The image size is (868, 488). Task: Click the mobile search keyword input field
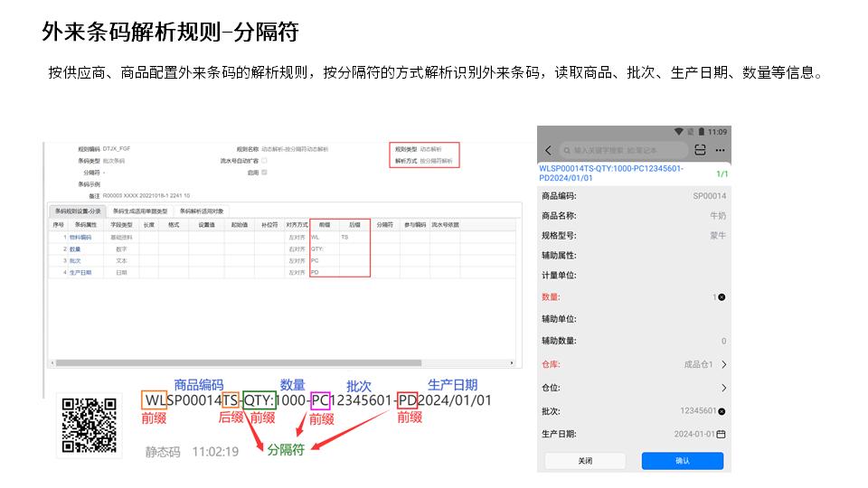(624, 150)
